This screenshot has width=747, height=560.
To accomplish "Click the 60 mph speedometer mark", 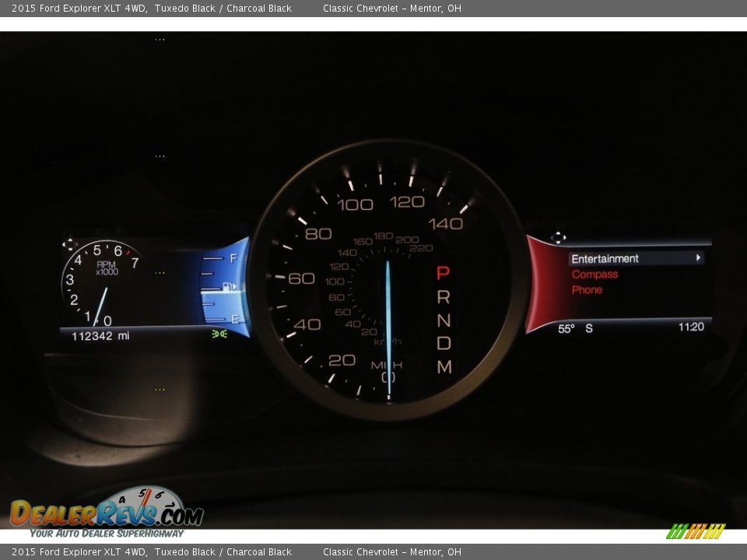I will click(x=301, y=278).
